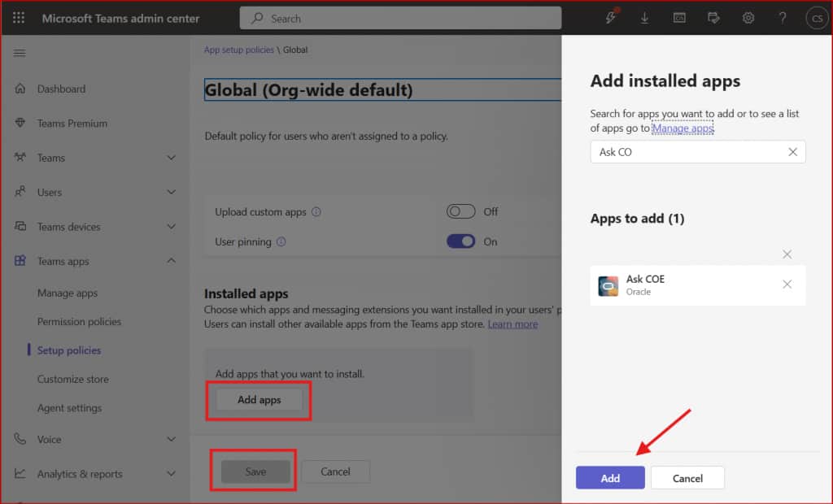
Task: Open the CS account avatar
Action: click(817, 18)
